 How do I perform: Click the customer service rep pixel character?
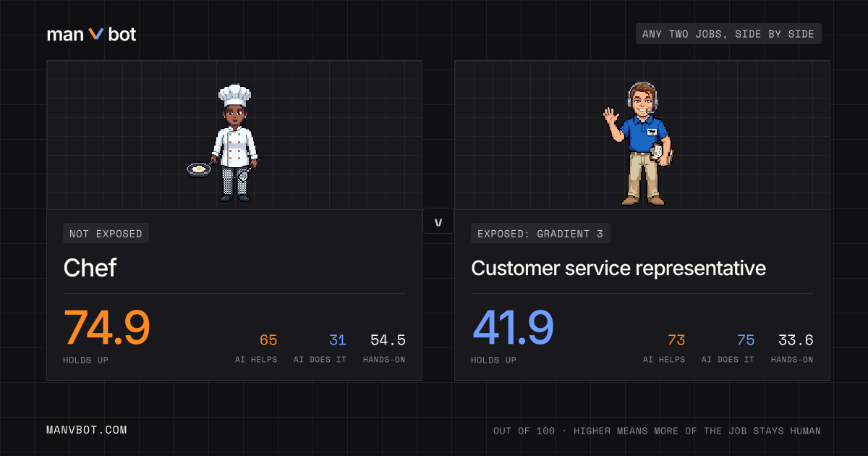click(x=639, y=143)
